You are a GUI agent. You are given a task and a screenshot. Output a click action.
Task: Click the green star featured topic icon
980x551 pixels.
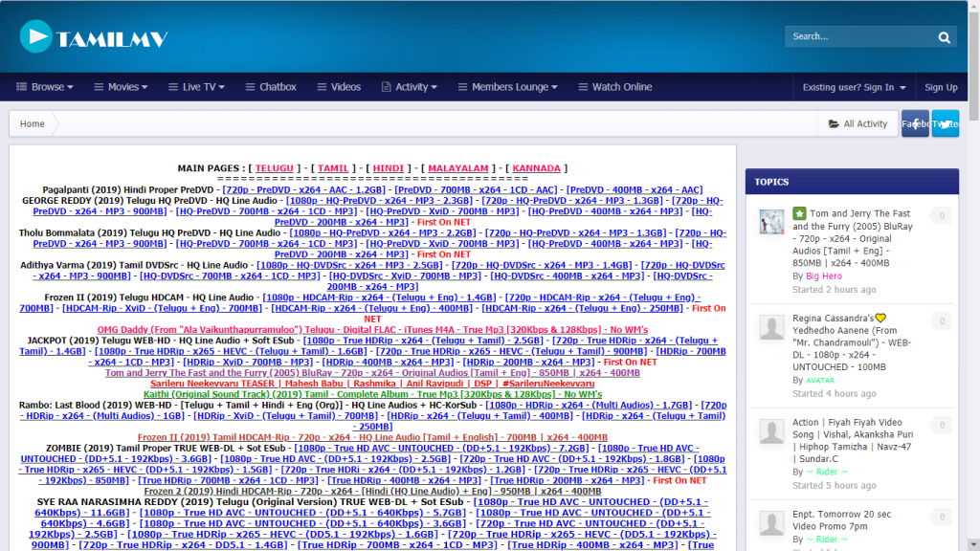click(799, 213)
